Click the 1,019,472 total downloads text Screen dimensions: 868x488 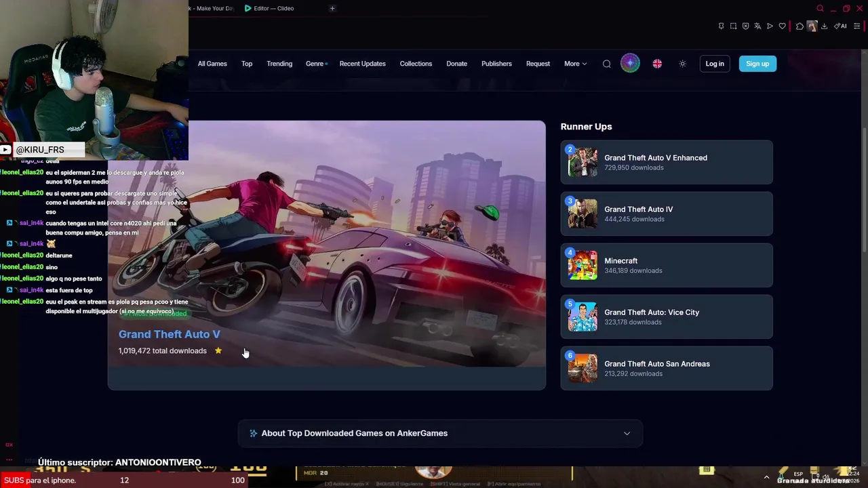163,350
